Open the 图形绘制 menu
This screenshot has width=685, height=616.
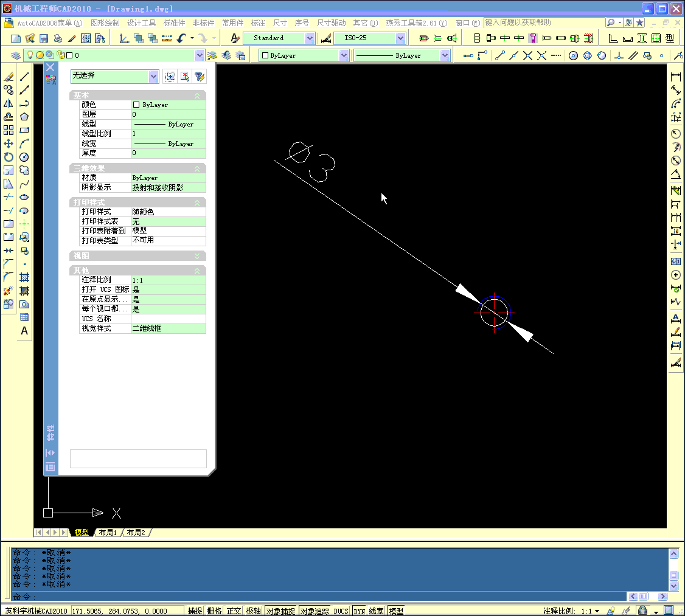pyautogui.click(x=105, y=22)
